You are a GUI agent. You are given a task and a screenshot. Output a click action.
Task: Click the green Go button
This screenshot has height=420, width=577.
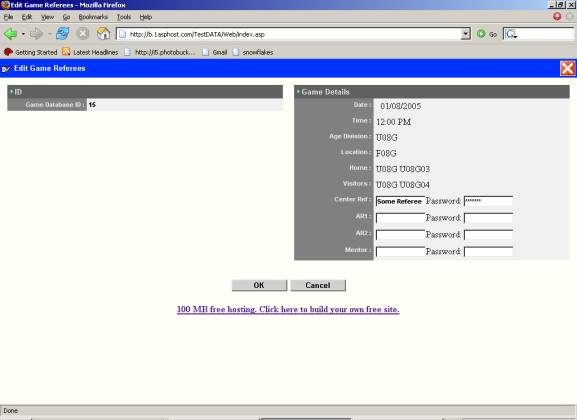(x=486, y=34)
